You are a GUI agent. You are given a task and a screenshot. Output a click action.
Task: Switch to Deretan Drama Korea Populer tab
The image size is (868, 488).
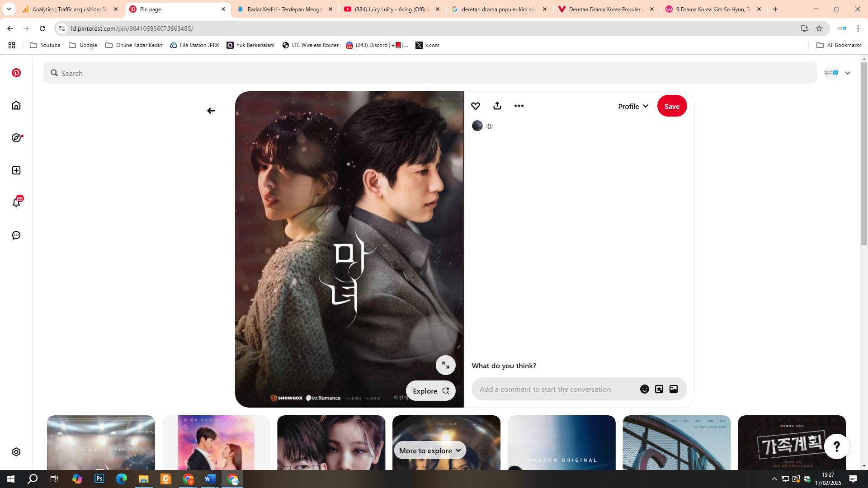tap(607, 9)
